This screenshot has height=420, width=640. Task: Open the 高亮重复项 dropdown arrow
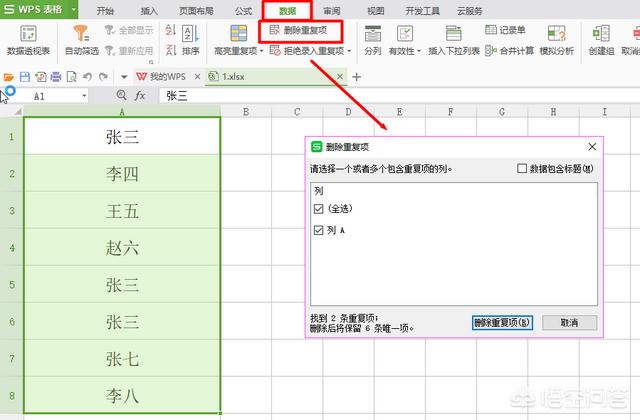click(x=261, y=51)
